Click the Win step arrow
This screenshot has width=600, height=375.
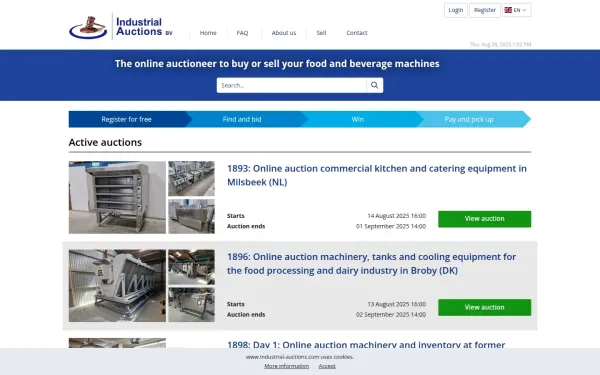click(358, 119)
